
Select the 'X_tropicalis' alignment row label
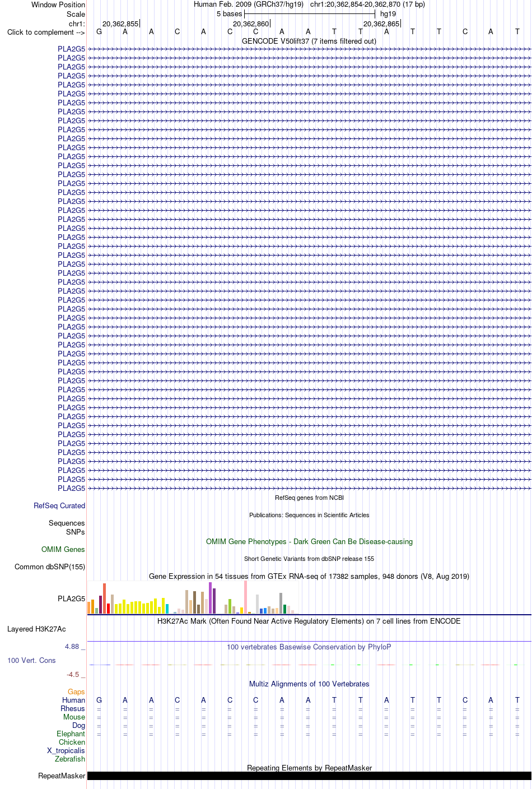(x=66, y=750)
